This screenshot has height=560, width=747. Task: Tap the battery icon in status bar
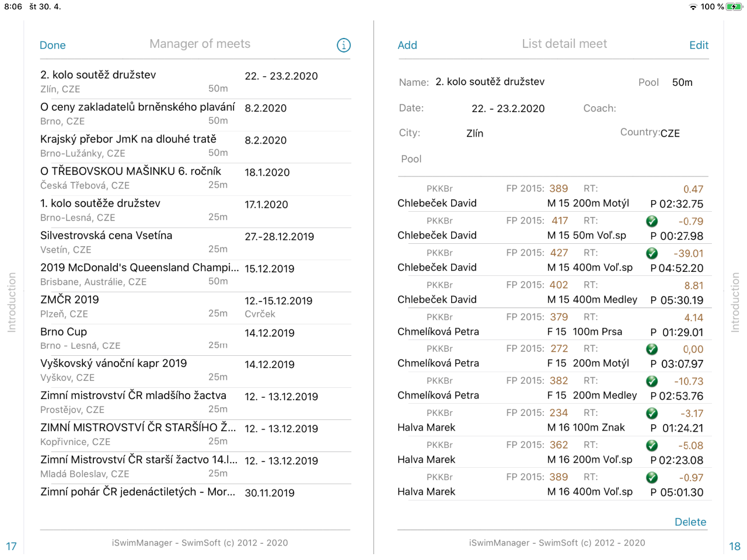(x=734, y=7)
